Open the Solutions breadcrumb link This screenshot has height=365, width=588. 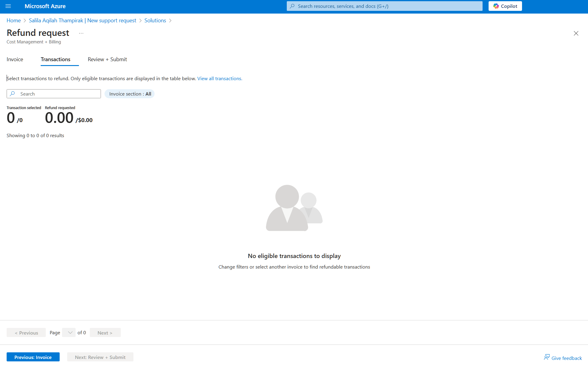coord(155,20)
